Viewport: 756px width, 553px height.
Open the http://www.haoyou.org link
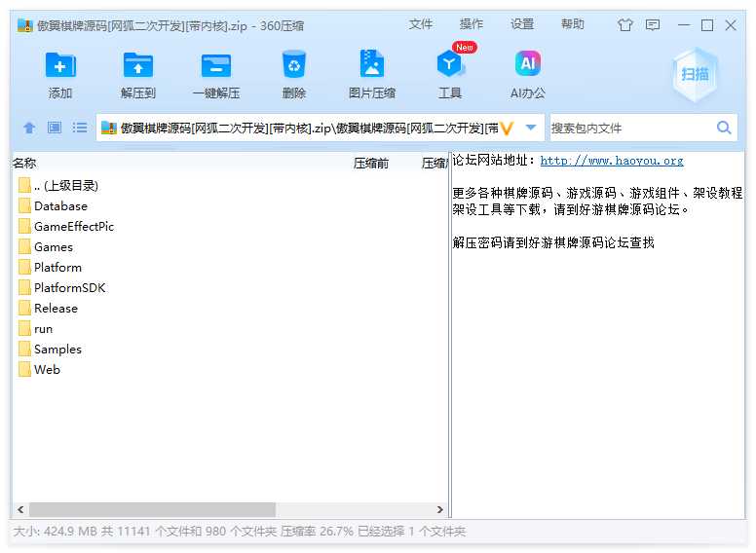coord(612,161)
